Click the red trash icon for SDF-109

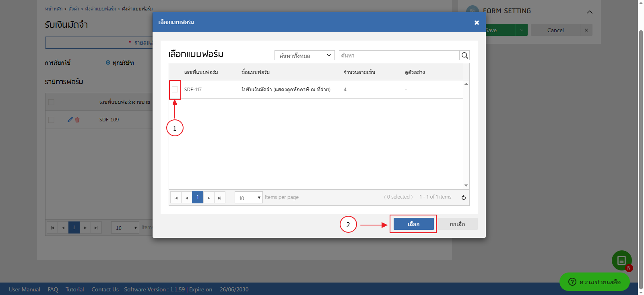click(x=77, y=120)
